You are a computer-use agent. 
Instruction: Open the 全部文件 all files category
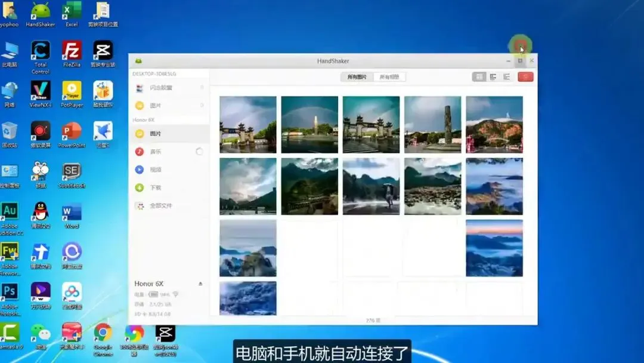pyautogui.click(x=169, y=205)
